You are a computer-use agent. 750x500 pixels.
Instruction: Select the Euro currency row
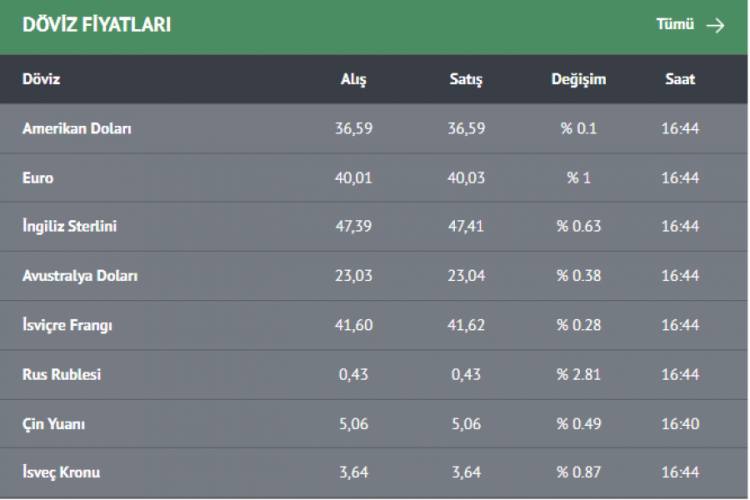(x=38, y=178)
